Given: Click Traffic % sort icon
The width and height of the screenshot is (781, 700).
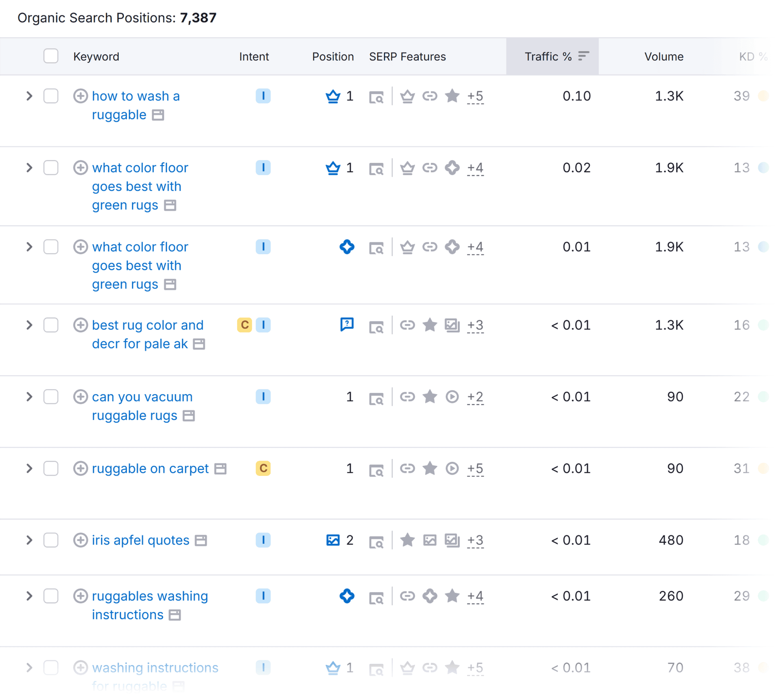Looking at the screenshot, I should pos(584,56).
